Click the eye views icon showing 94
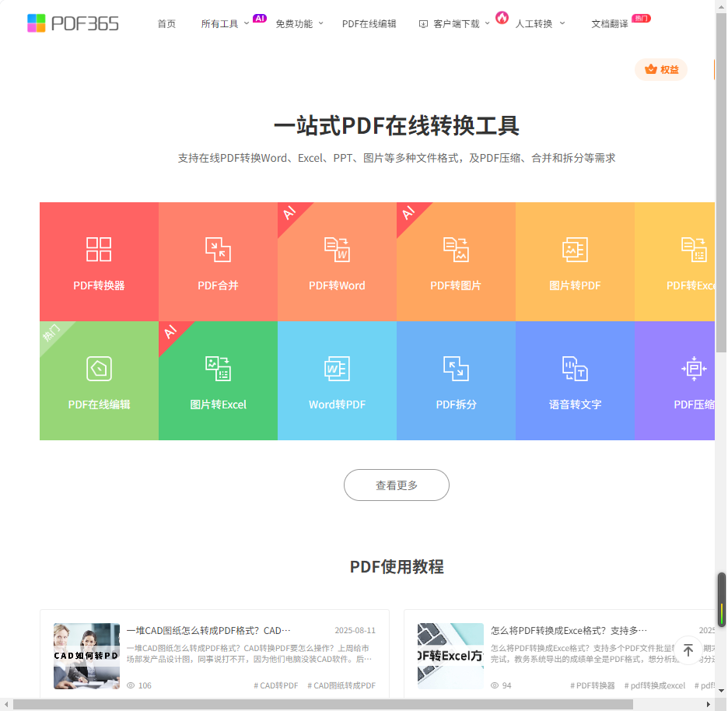The width and height of the screenshot is (728, 711). [495, 685]
